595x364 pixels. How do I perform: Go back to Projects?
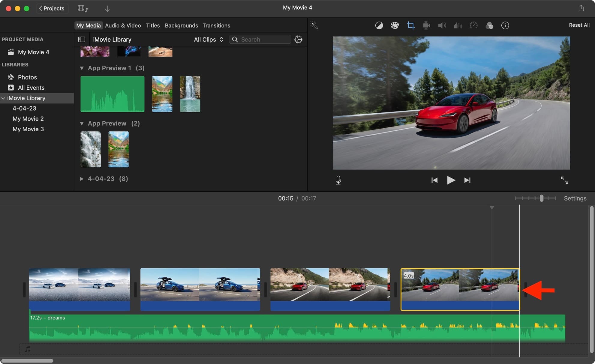(52, 8)
